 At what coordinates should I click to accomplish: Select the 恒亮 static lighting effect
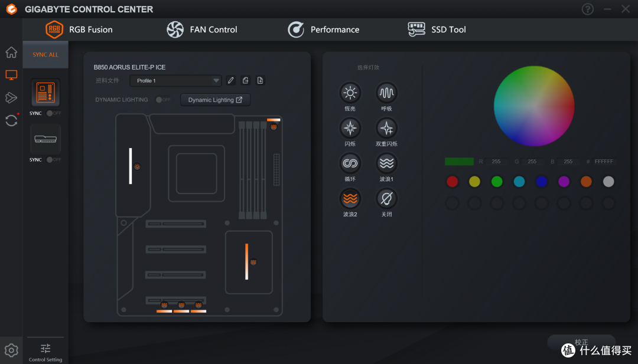(350, 93)
